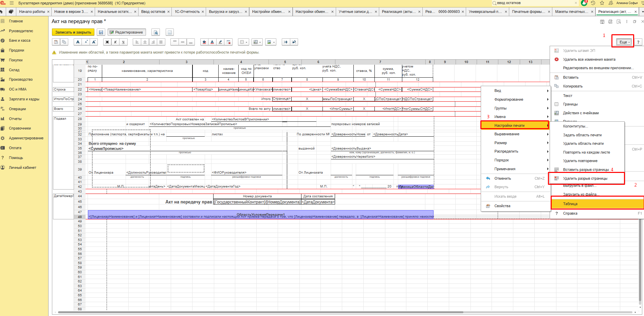Viewport: 644px width, 316px height.
Task: Center-align text horizontally via toolbar icon
Action: pyautogui.click(x=145, y=42)
